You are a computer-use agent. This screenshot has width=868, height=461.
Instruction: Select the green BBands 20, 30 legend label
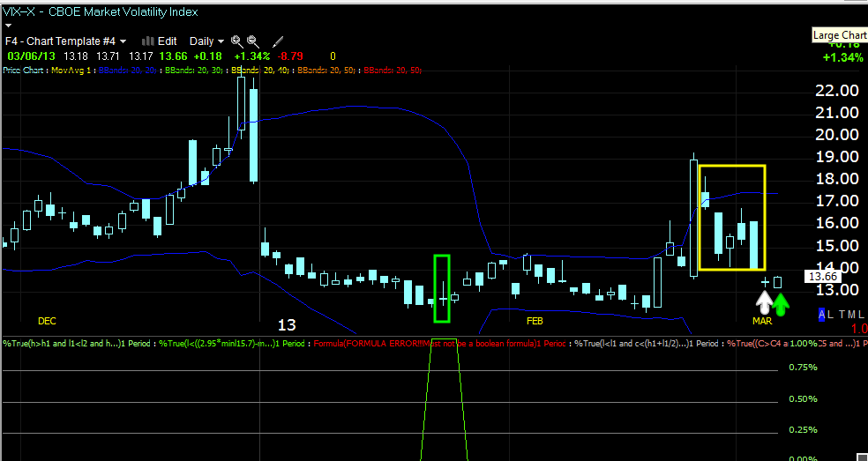(x=196, y=71)
